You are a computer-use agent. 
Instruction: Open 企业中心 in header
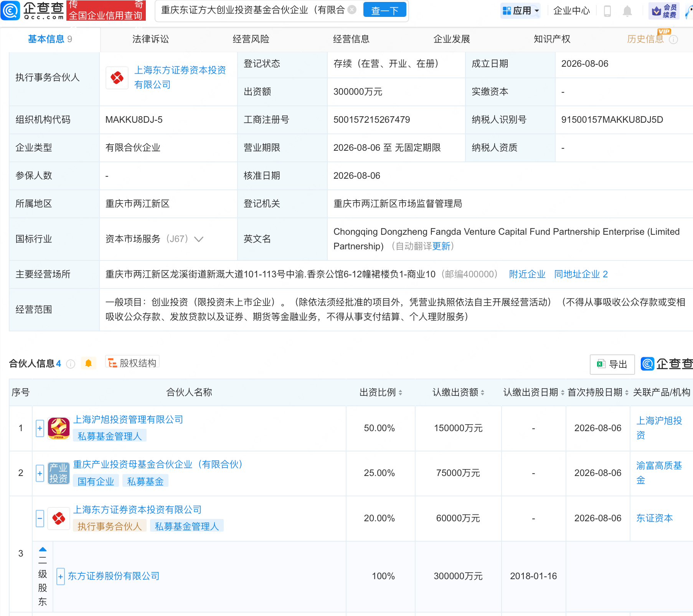click(571, 11)
